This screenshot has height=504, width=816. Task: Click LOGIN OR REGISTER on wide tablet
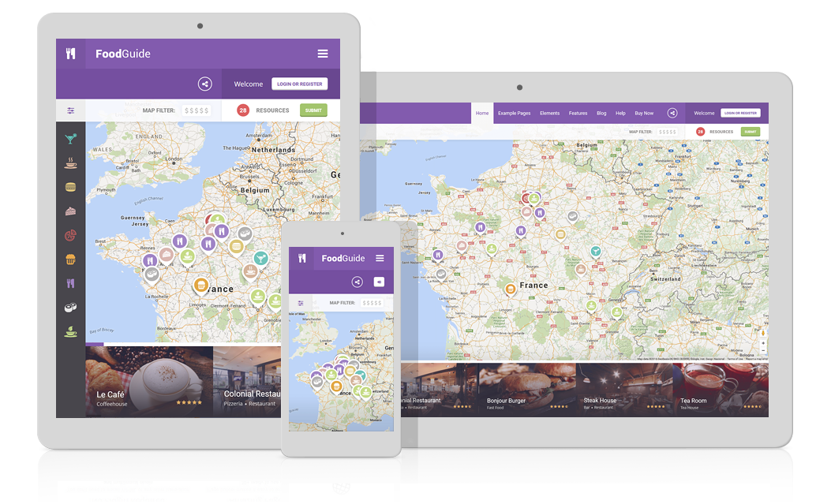tap(740, 113)
